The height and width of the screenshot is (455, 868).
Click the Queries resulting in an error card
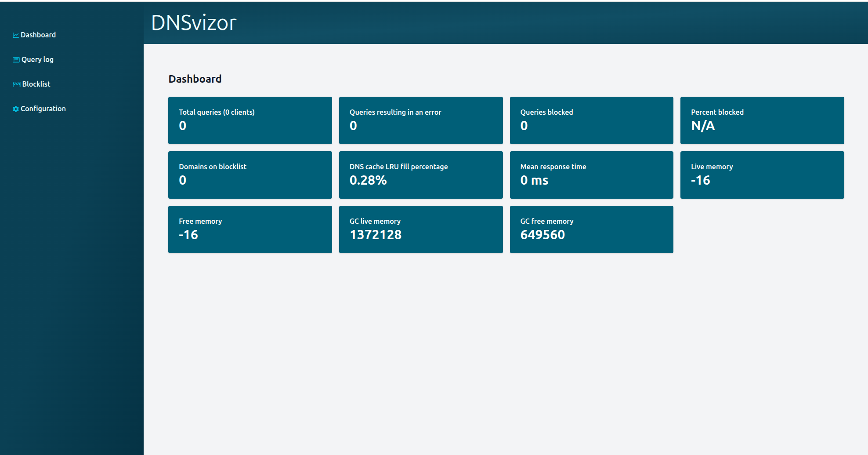(x=420, y=120)
